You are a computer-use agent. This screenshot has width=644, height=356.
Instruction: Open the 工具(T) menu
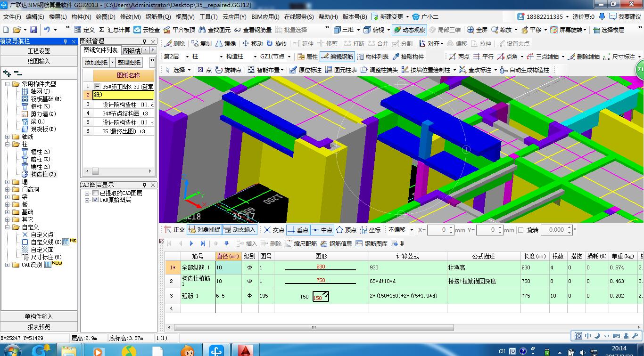[x=208, y=16]
